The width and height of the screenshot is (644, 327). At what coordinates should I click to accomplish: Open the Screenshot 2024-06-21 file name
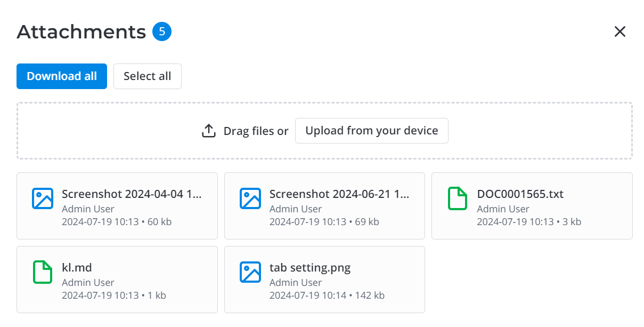[339, 194]
